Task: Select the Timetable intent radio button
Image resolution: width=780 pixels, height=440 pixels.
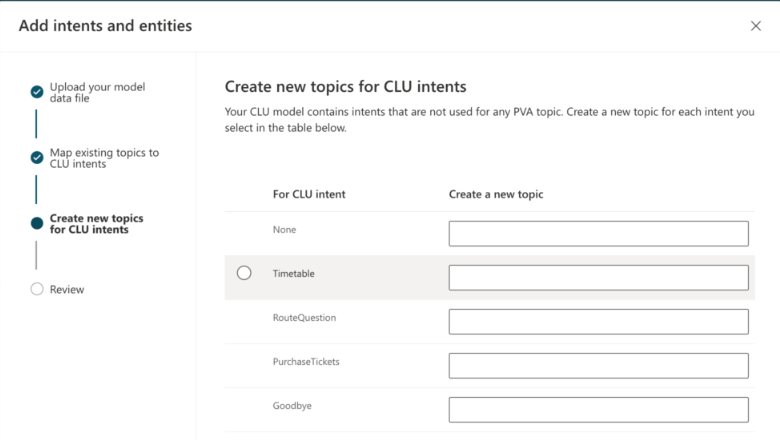Action: pos(244,273)
